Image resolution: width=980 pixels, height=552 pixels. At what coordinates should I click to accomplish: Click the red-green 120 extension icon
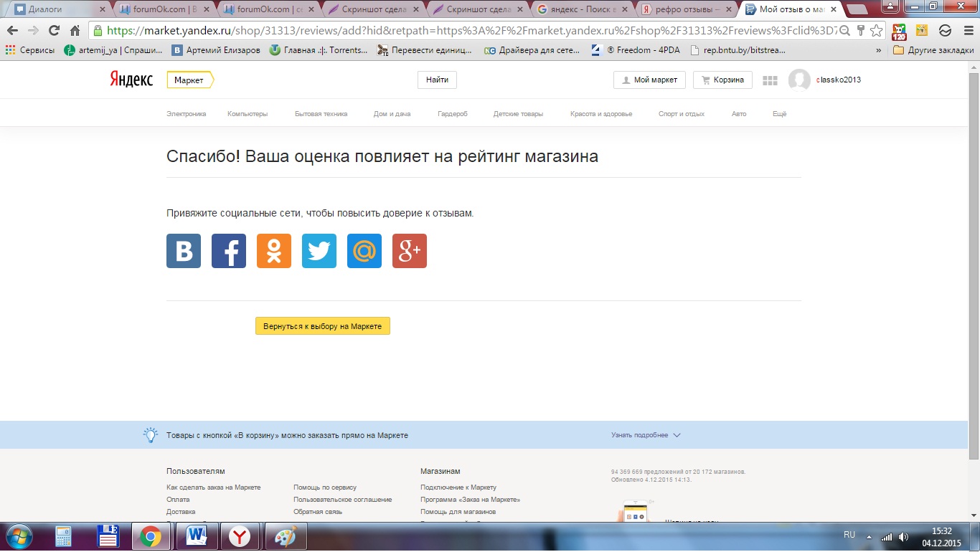899,31
